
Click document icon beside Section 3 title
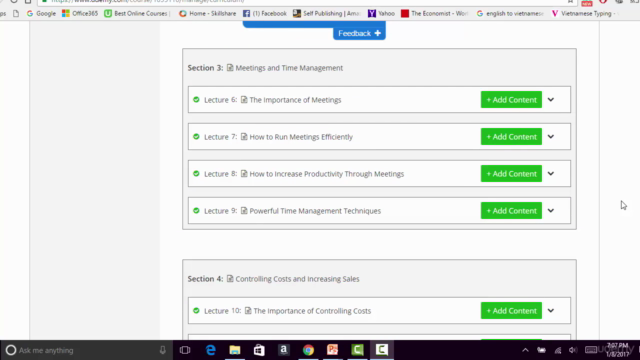[230, 67]
